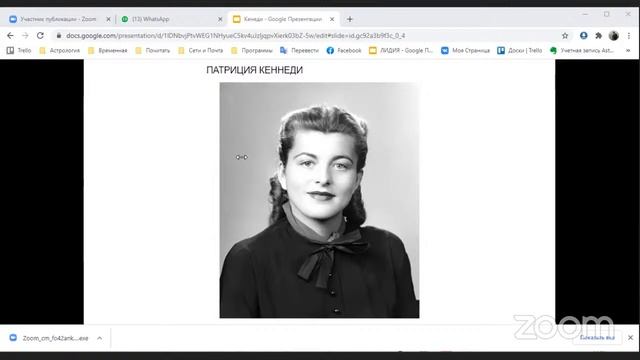Close the downloads bar
The height and width of the screenshot is (360, 640).
coord(630,338)
